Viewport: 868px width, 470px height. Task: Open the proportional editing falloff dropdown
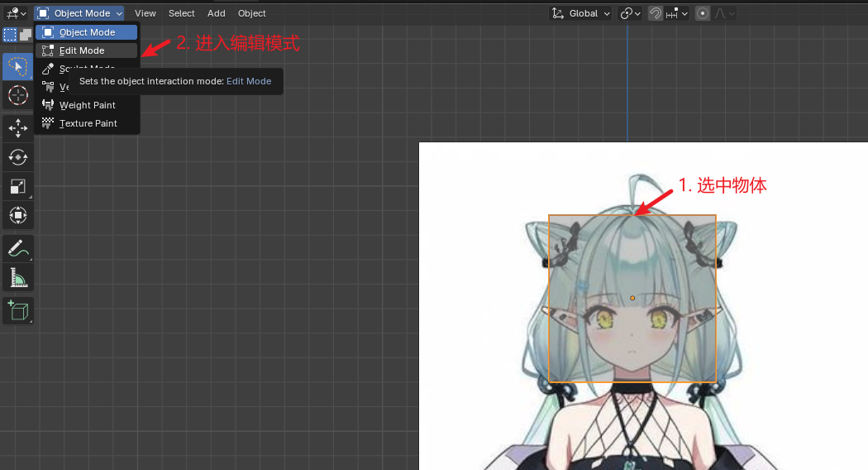pos(724,13)
